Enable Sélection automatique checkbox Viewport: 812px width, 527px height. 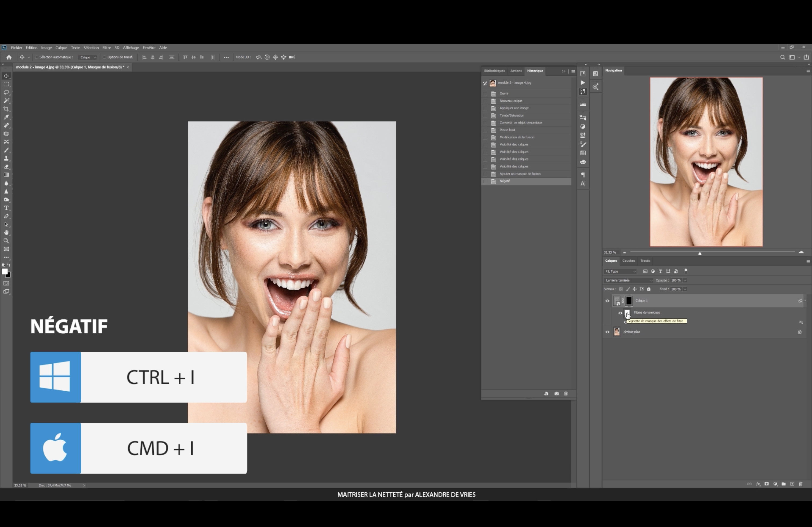click(37, 57)
